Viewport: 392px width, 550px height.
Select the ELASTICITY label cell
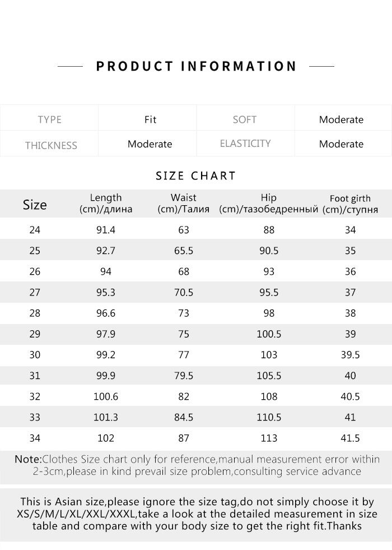[245, 144]
